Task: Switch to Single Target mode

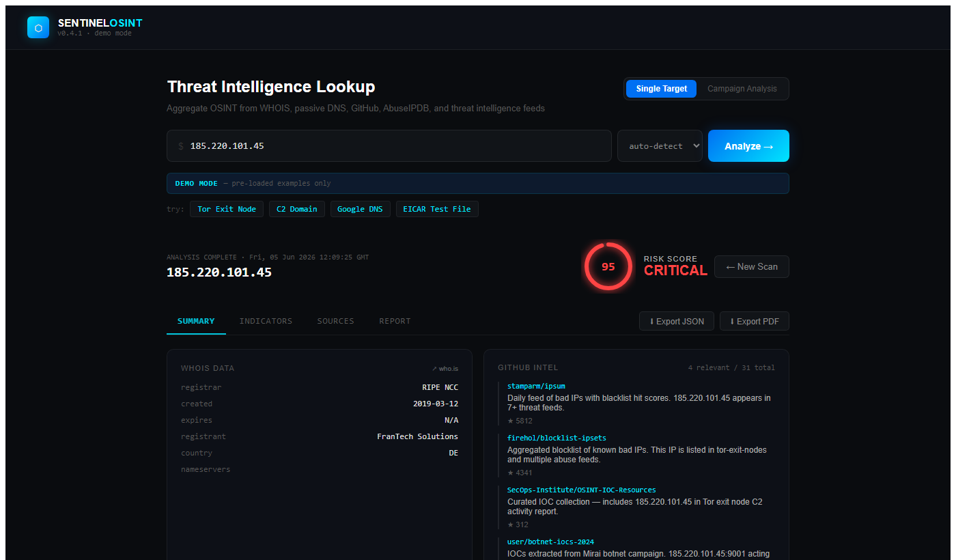Action: [661, 89]
